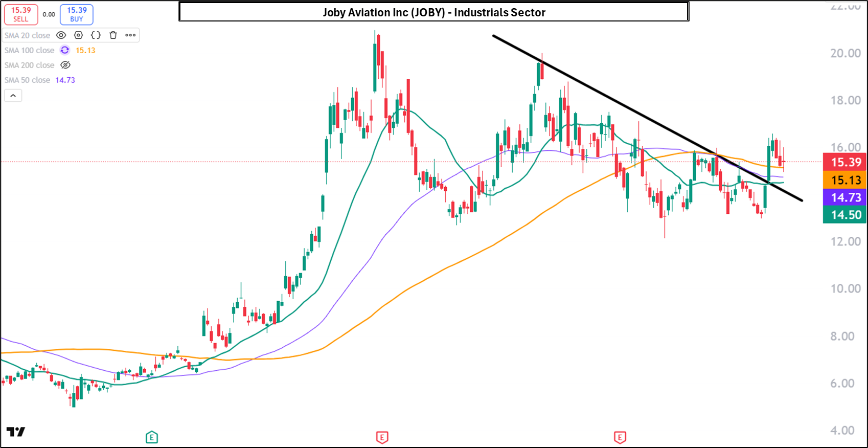The width and height of the screenshot is (868, 448).
Task: Click the purple 14.73 legend value
Action: click(x=65, y=80)
